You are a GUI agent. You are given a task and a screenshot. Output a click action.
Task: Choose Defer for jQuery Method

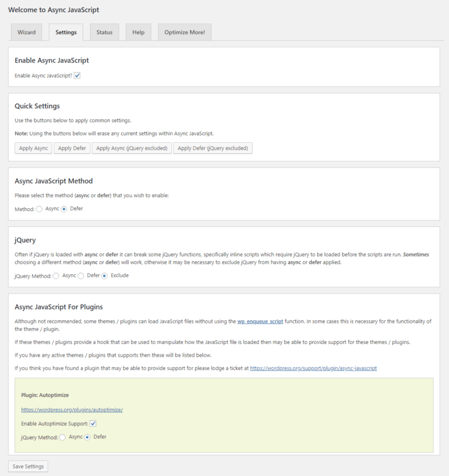coord(81,276)
